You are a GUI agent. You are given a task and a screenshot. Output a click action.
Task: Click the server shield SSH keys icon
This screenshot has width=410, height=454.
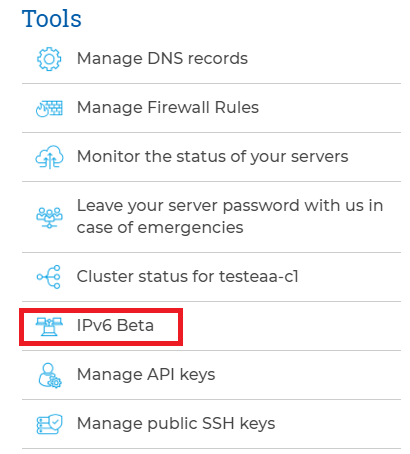click(49, 424)
